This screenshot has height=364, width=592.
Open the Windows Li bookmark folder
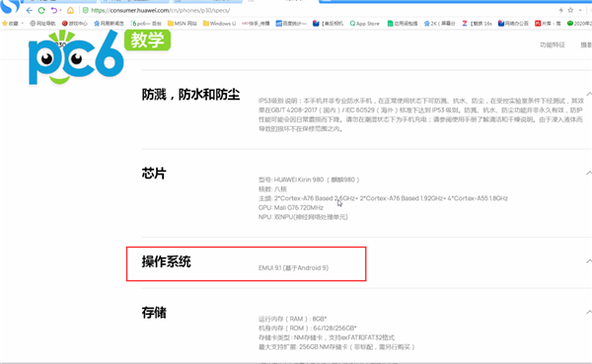[x=219, y=24]
